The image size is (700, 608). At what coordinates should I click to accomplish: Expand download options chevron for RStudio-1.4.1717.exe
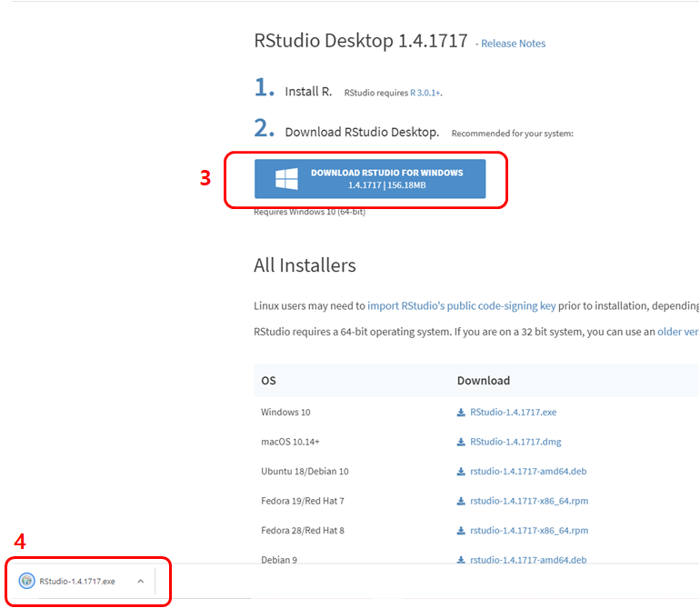[141, 581]
